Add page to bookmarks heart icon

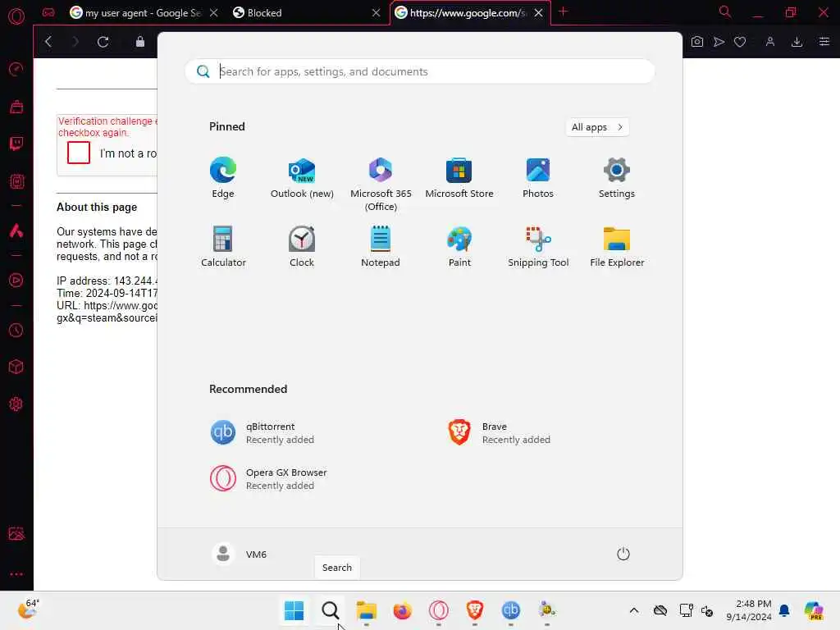(740, 42)
